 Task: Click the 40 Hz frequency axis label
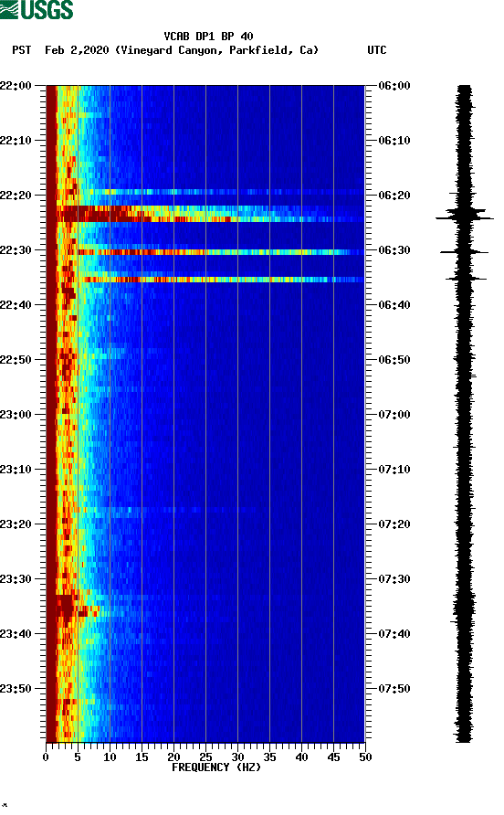pyautogui.click(x=302, y=757)
